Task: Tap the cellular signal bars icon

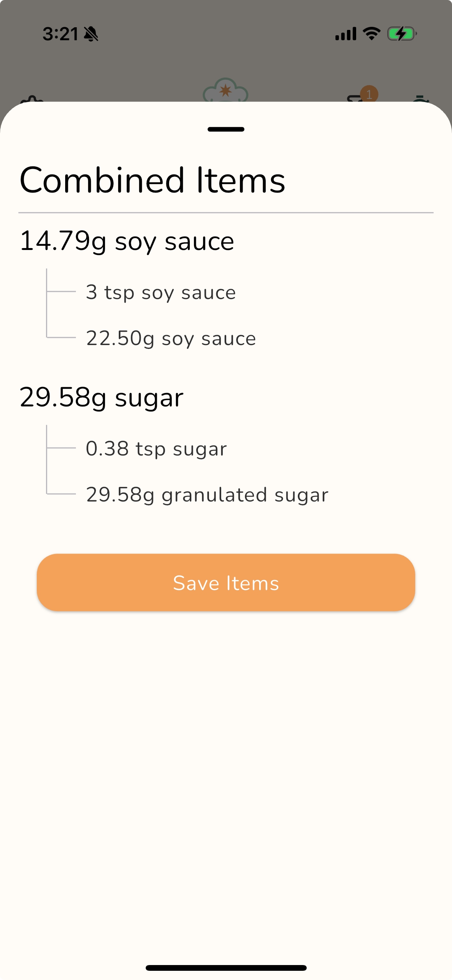Action: click(x=345, y=34)
